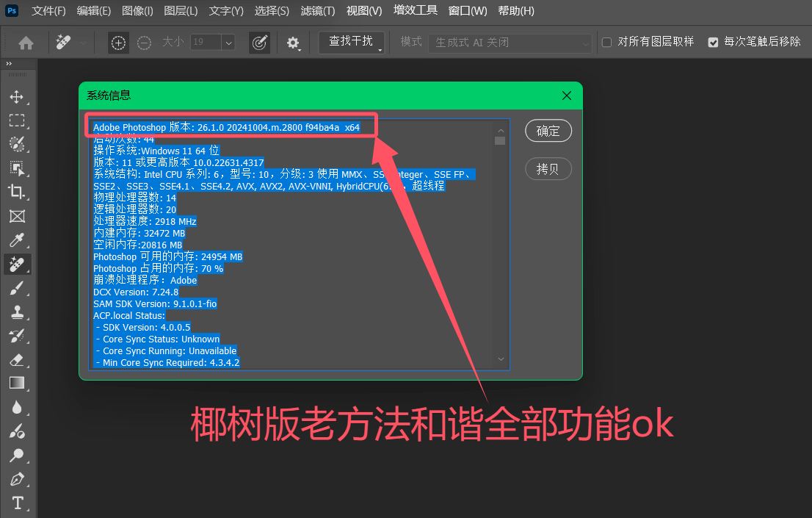
Task: Select the Brush tool
Action: (17, 288)
